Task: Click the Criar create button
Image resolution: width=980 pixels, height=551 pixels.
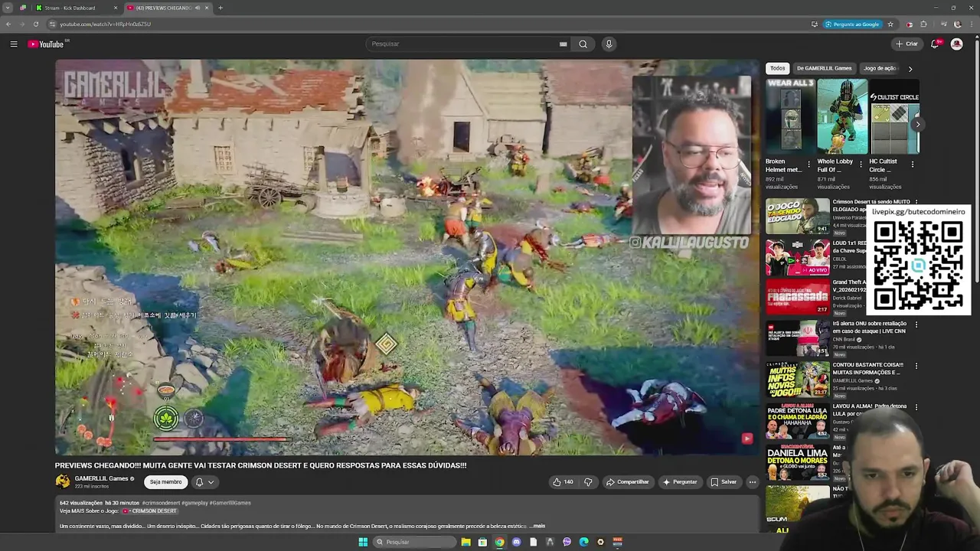Action: (906, 44)
